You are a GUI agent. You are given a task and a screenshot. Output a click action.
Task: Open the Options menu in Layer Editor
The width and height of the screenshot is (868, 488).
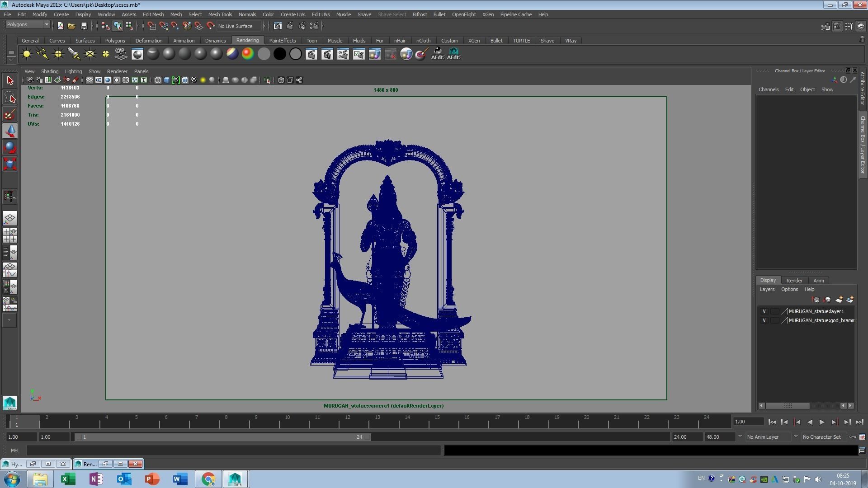click(x=789, y=289)
